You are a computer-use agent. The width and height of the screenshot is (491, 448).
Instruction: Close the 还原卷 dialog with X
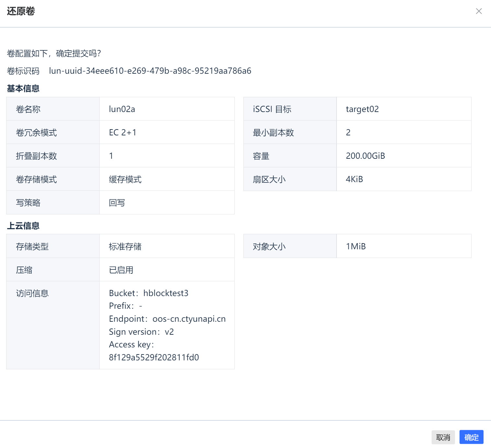[479, 11]
